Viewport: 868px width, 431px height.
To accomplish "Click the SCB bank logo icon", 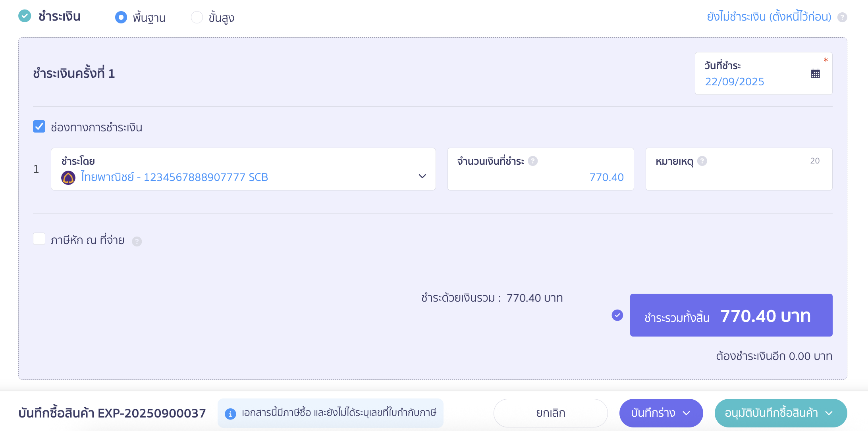I will (x=68, y=177).
